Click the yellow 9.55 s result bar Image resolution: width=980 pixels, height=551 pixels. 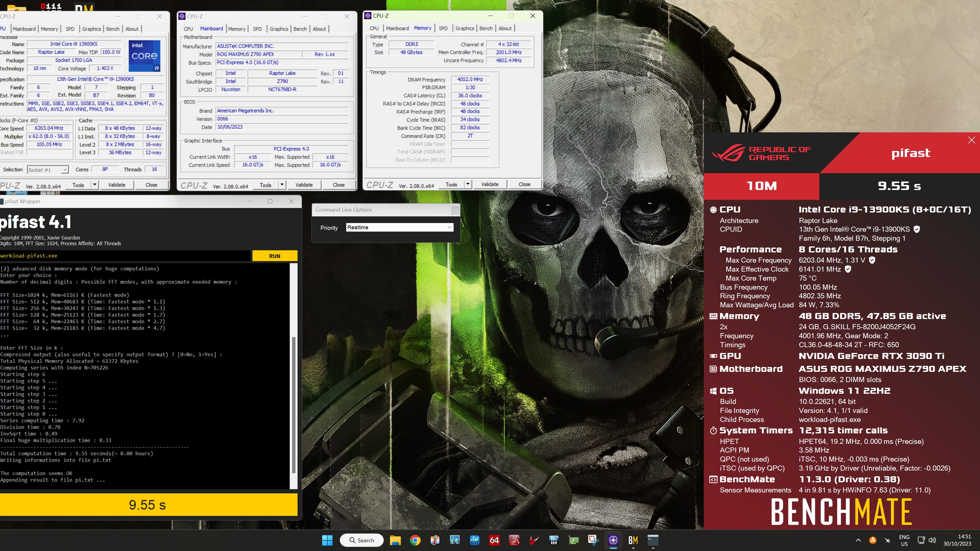pyautogui.click(x=148, y=504)
